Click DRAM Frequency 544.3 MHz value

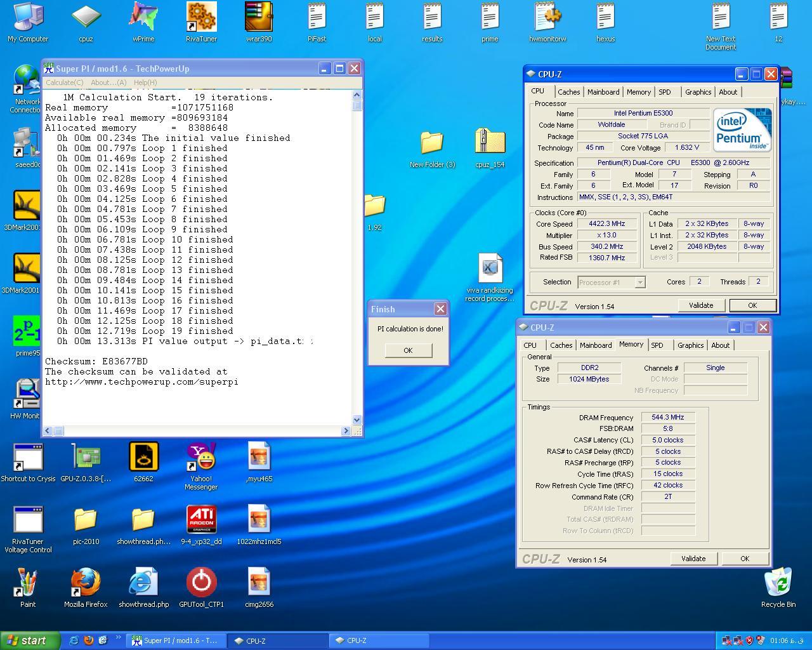[x=668, y=417]
